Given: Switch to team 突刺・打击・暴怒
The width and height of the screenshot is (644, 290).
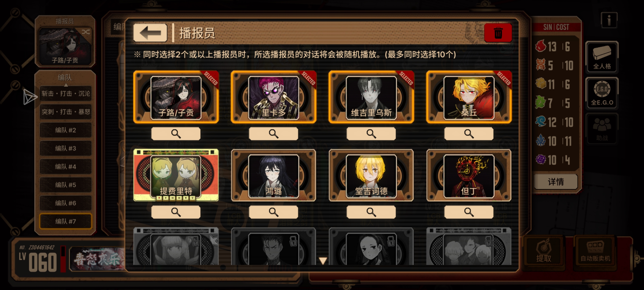Looking at the screenshot, I should click(x=65, y=112).
